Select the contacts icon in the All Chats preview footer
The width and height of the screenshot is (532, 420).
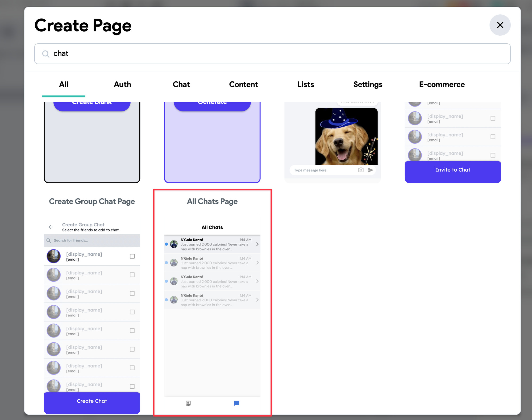pos(188,403)
